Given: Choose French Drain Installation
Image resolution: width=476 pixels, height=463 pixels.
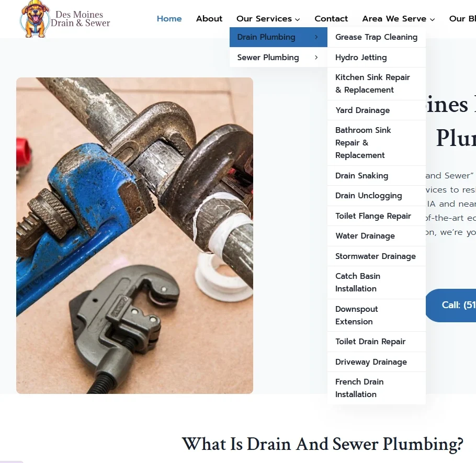Looking at the screenshot, I should coord(377,388).
